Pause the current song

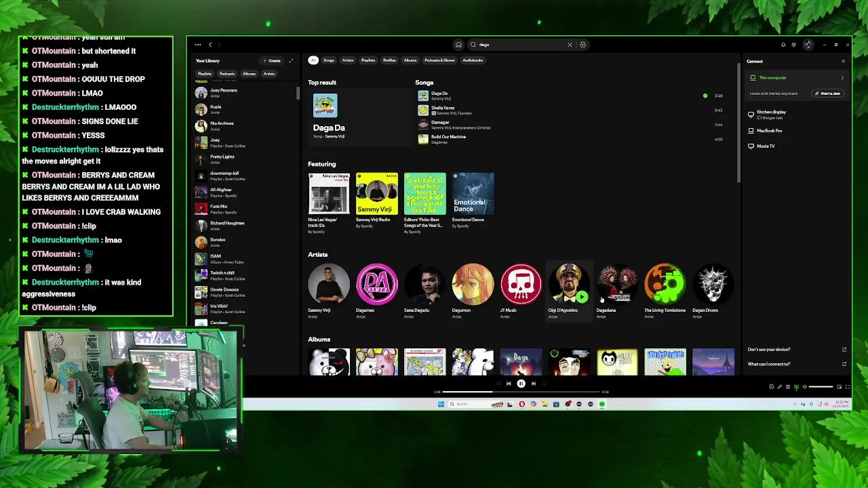521,384
